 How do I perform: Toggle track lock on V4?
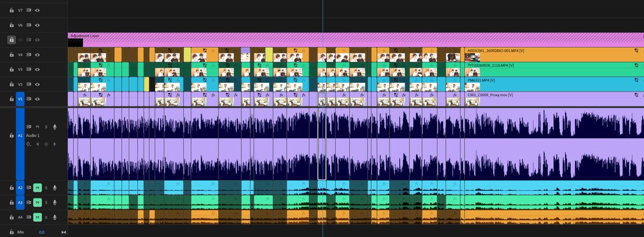click(11, 55)
